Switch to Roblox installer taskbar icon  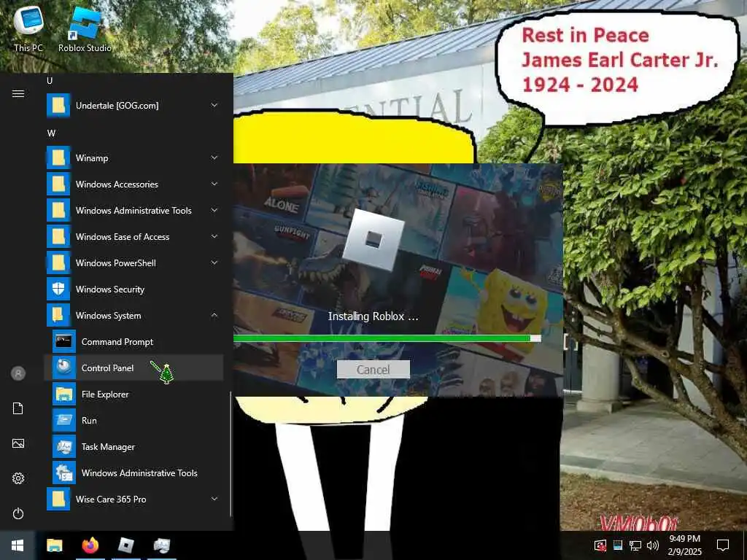click(x=125, y=545)
